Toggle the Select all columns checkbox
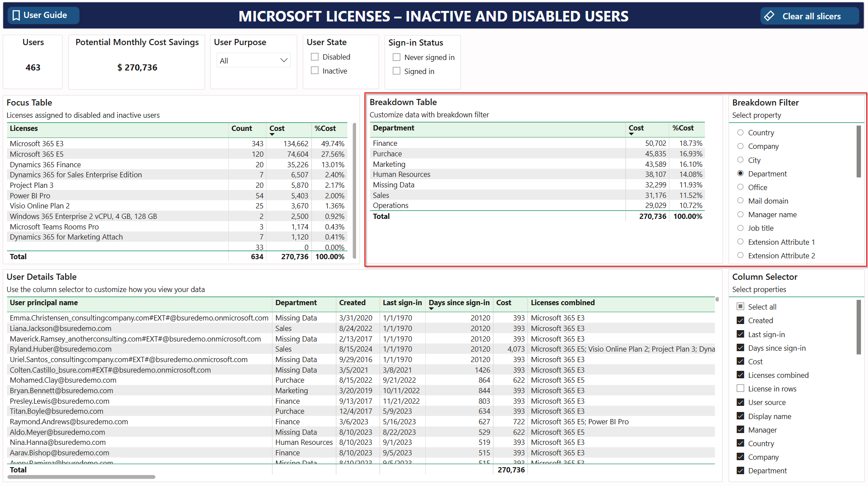Viewport: 868px width, 486px height. coord(740,306)
